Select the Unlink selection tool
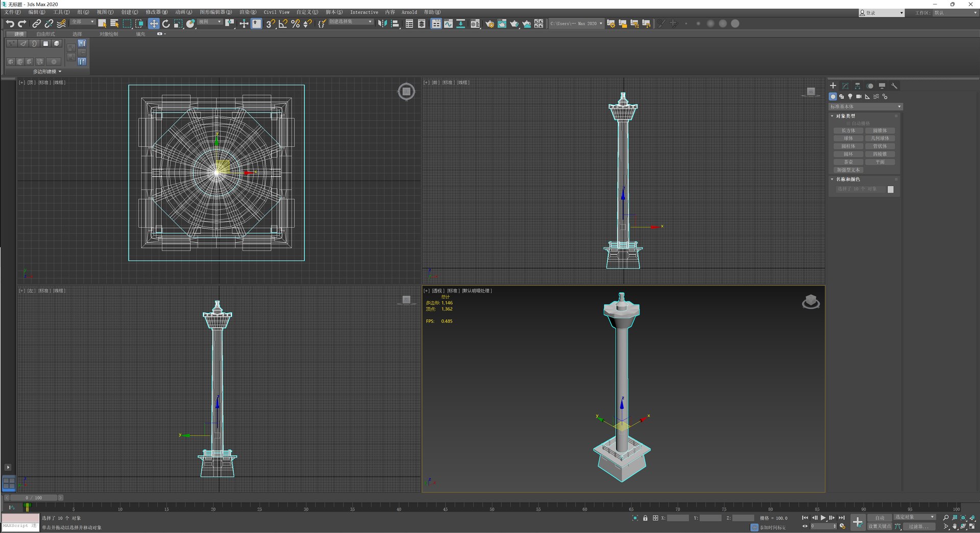980x533 pixels. coord(49,23)
